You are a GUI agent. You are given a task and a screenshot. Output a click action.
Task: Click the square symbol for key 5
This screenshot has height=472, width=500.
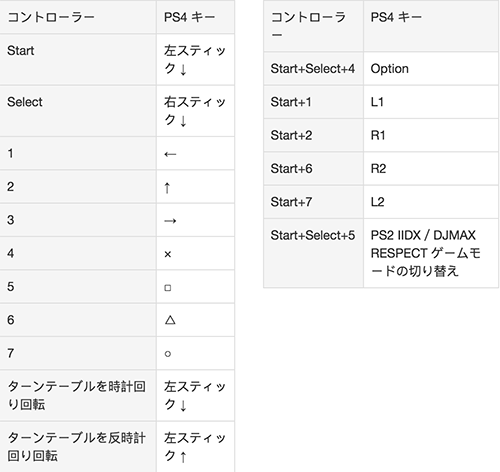click(168, 288)
